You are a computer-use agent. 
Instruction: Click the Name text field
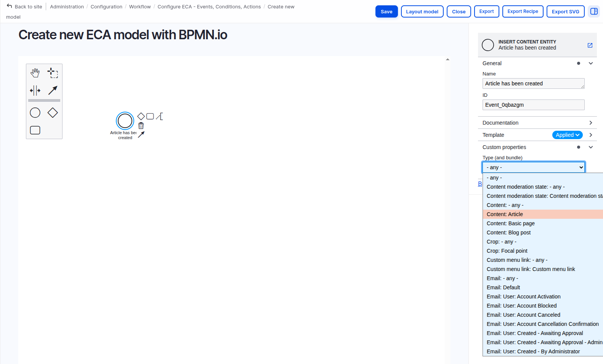[533, 83]
